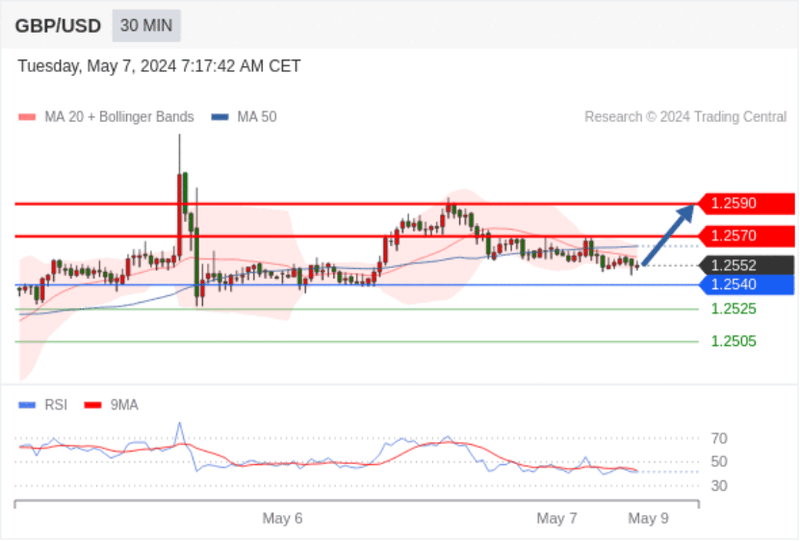Click the RSI 30 level label
The height and width of the screenshot is (541, 800).
(x=719, y=486)
